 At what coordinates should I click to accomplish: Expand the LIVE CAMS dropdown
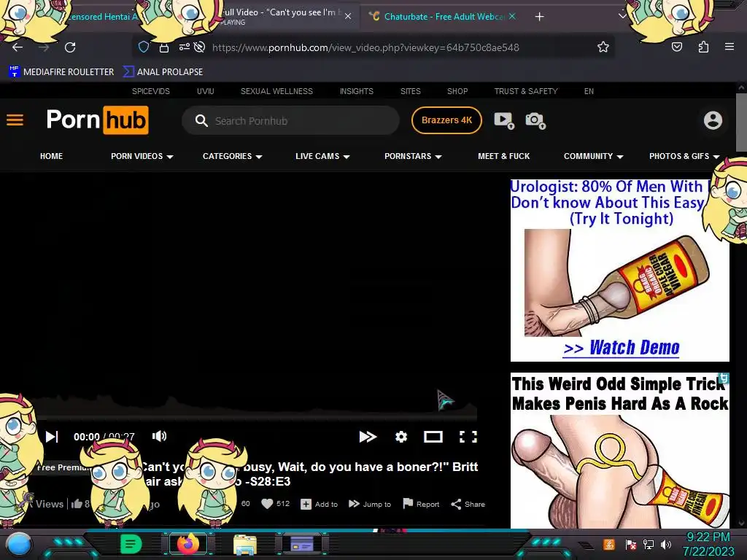(322, 156)
